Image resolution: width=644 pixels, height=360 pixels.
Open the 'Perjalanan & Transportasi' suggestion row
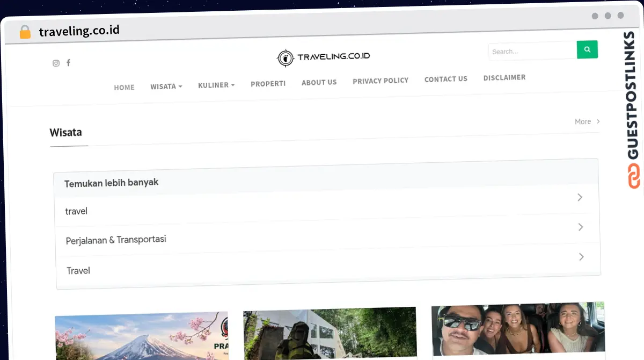pyautogui.click(x=327, y=234)
